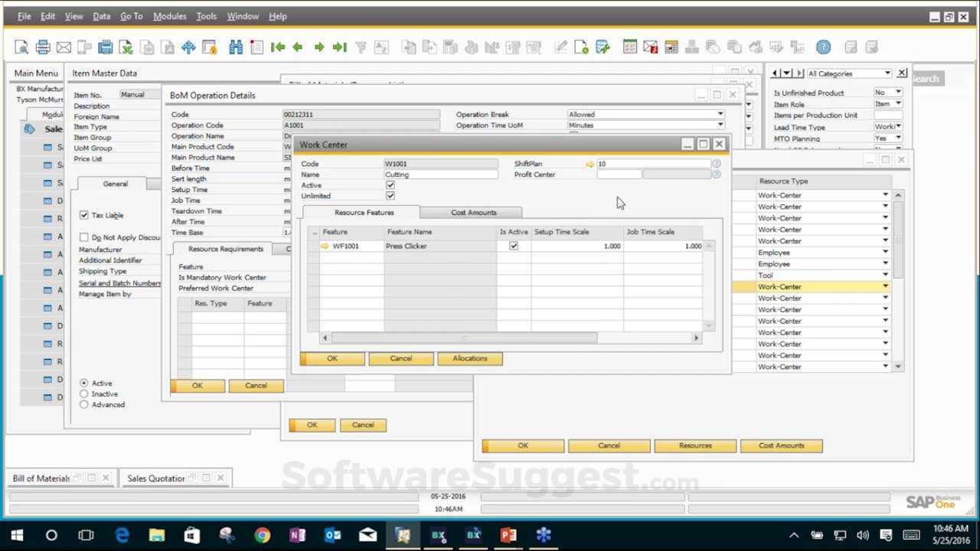Open Help using blue question mark icon
This screenshot has width=980, height=551.
pyautogui.click(x=823, y=47)
